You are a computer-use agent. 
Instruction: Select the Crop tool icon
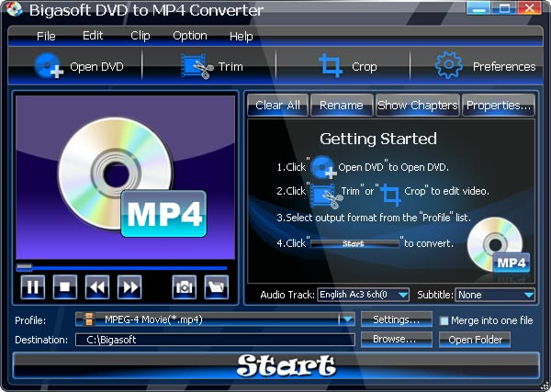pos(331,65)
